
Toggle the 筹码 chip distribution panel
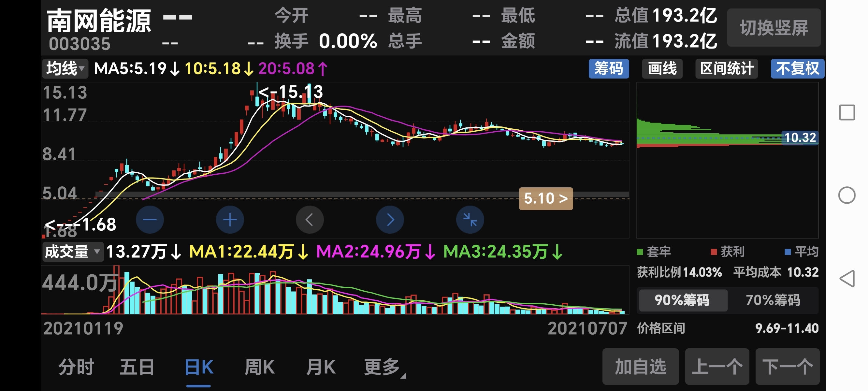[x=608, y=69]
